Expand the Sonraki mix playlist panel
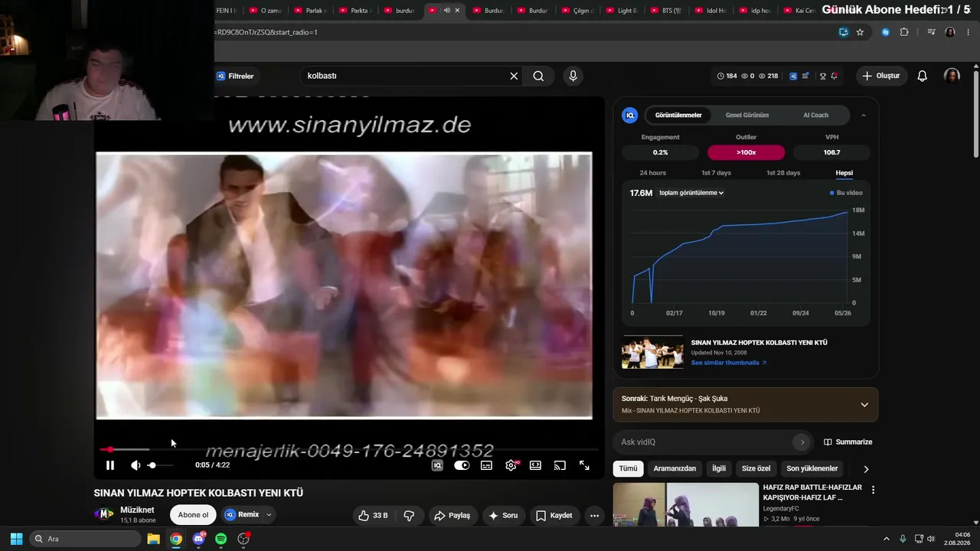Viewport: 980px width, 551px height. (x=864, y=404)
